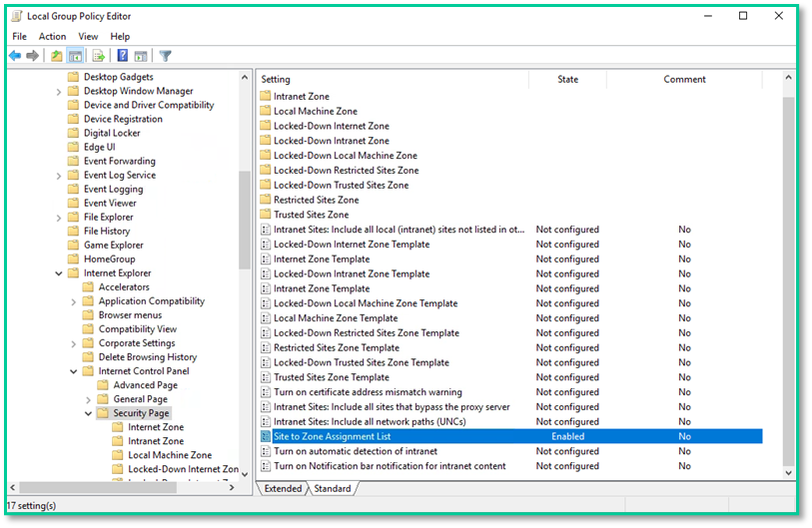Click the Forward arrow toolbar icon
Image resolution: width=812 pixels, height=528 pixels.
coord(33,56)
